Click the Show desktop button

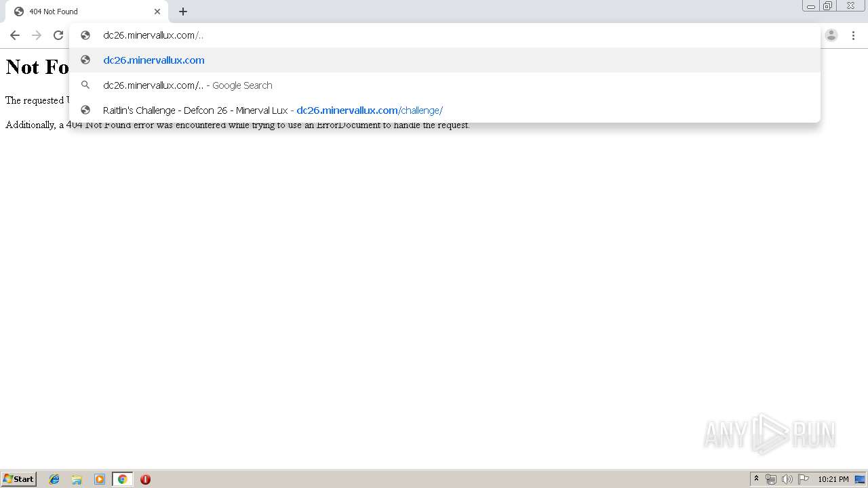pyautogui.click(x=860, y=479)
